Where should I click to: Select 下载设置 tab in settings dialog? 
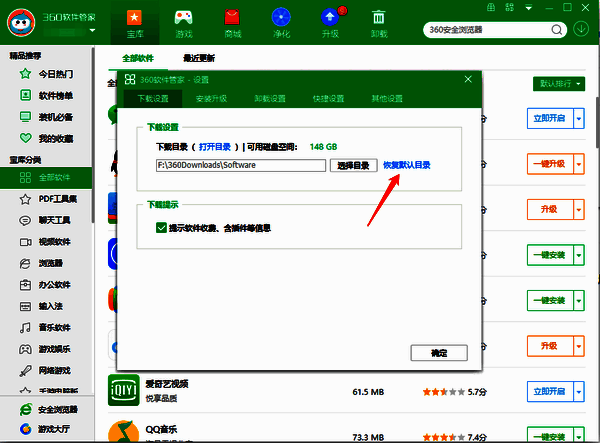coord(153,99)
